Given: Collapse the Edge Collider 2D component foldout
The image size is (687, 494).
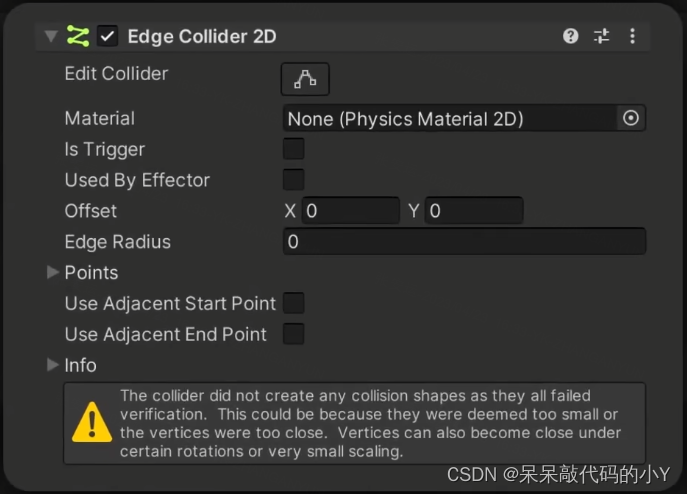Looking at the screenshot, I should (51, 36).
